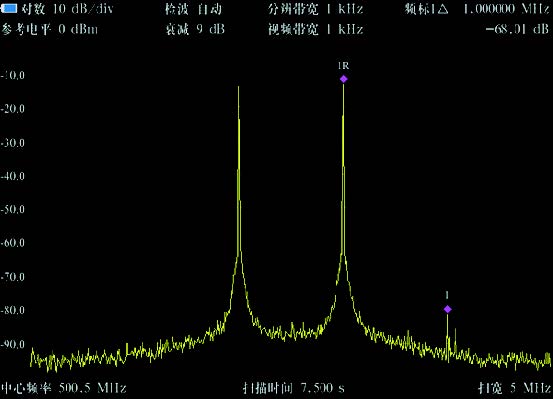
Task: Select the 参考电平 0 dBm readout
Action: tap(50, 29)
